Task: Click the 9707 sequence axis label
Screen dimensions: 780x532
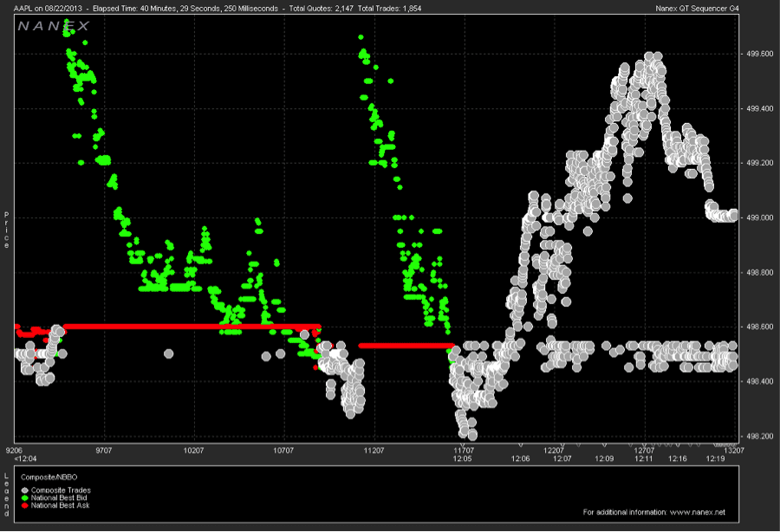Action: tap(103, 451)
